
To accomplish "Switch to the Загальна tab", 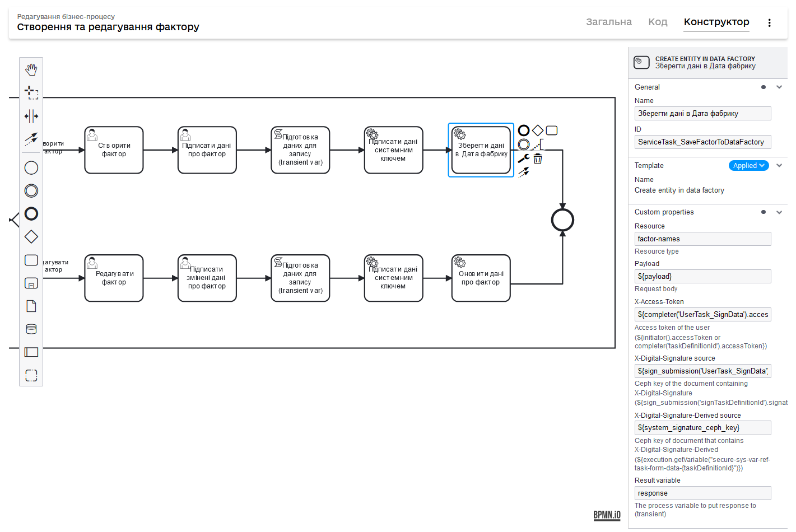I will click(608, 22).
